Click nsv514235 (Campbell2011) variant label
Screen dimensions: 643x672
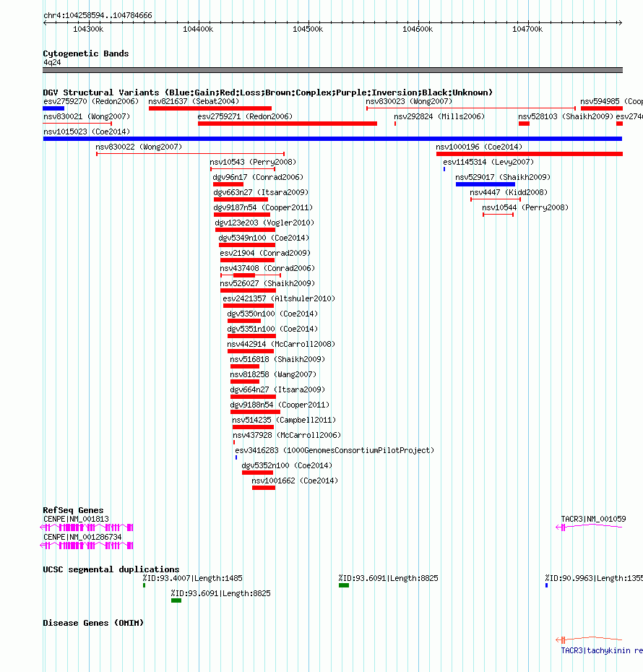pos(284,420)
